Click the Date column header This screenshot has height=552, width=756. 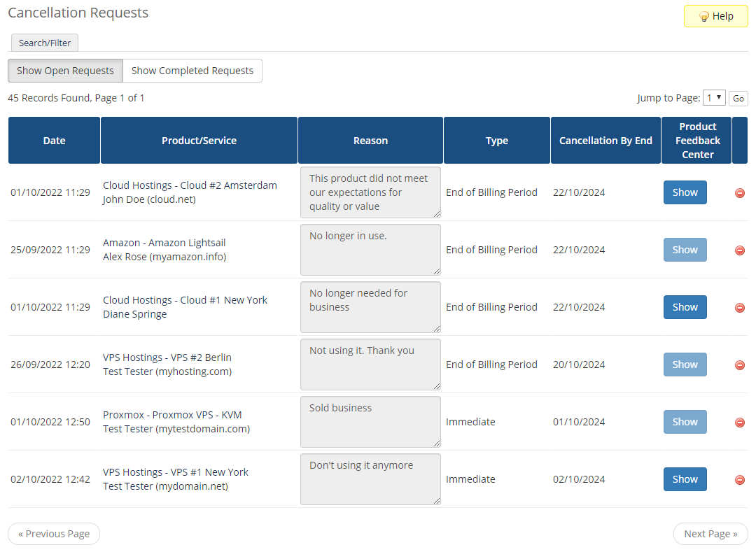tap(54, 140)
